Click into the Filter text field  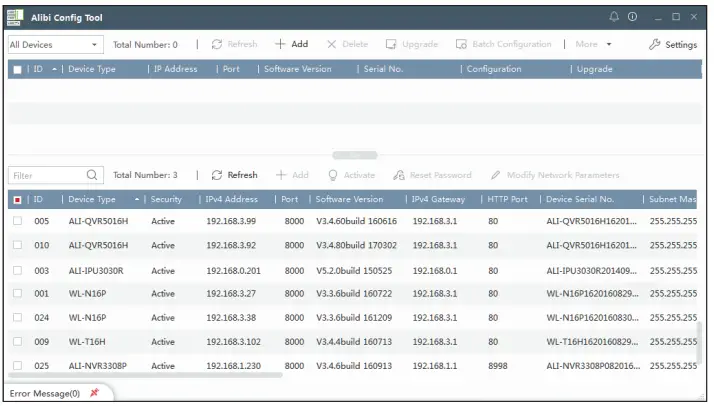pos(45,175)
